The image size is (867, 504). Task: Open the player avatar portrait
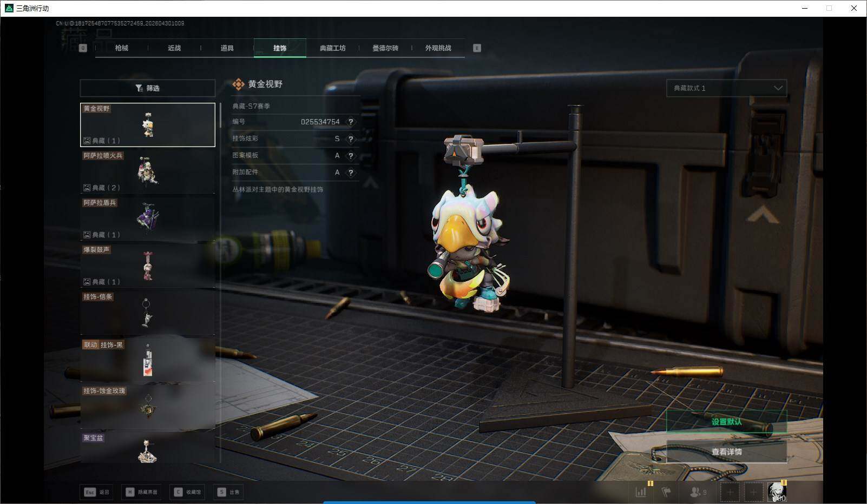click(777, 492)
